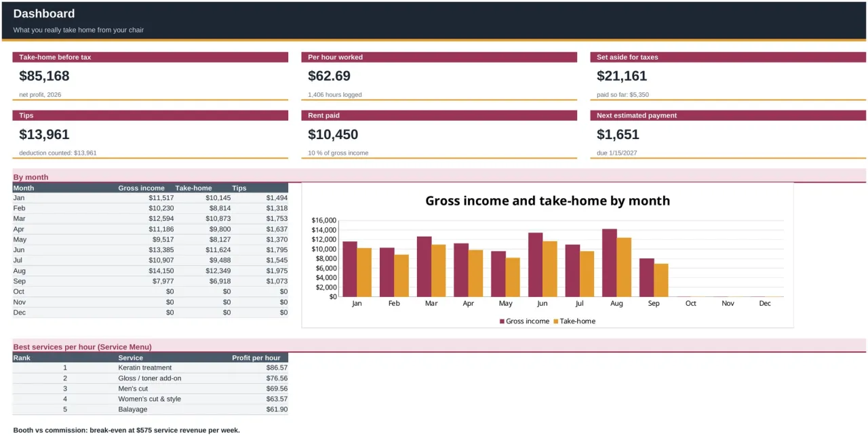Select the subtitle 'What you really take home from your chair'

click(x=79, y=30)
